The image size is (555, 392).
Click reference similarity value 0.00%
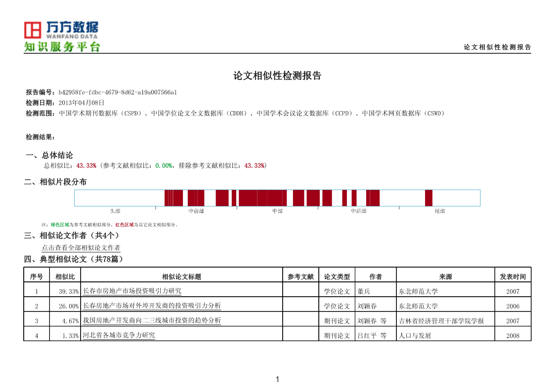pos(164,166)
